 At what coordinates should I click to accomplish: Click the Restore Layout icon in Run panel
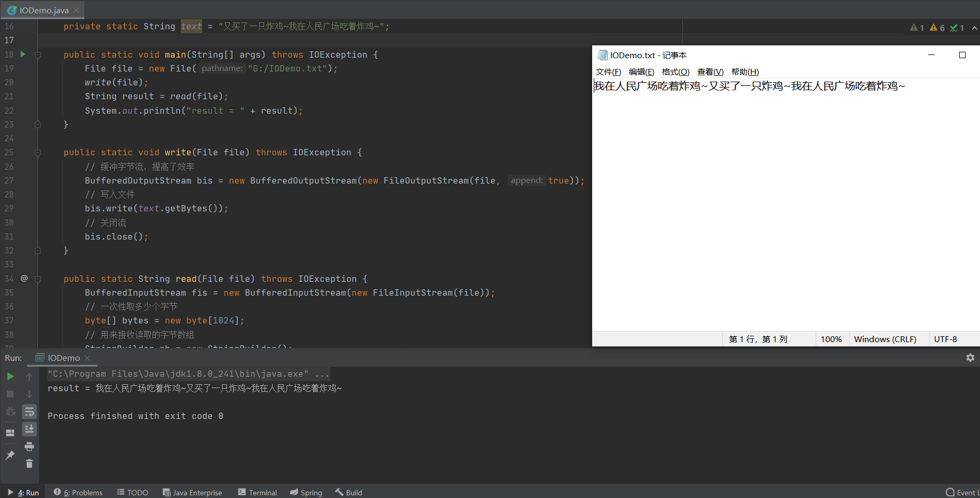[x=10, y=433]
